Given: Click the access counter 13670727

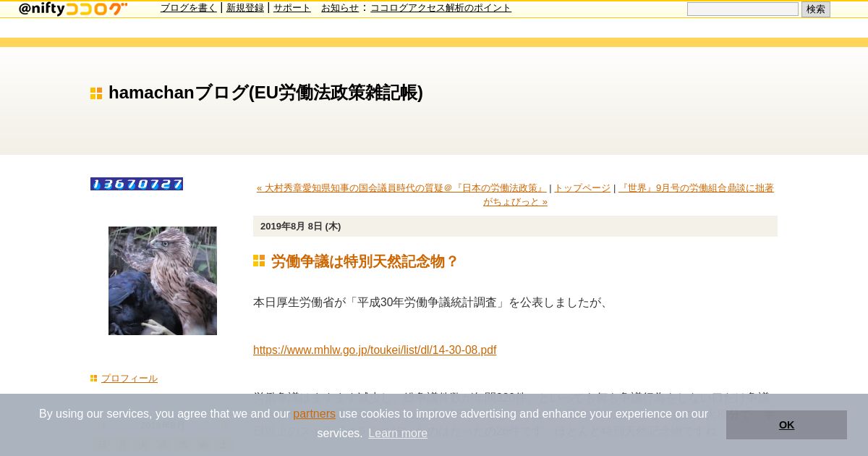Looking at the screenshot, I should tap(137, 184).
